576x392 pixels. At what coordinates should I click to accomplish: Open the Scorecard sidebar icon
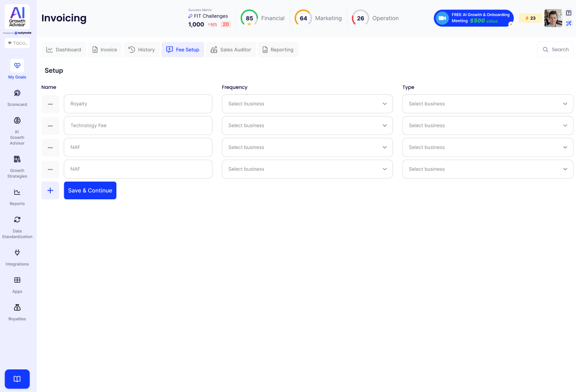tap(17, 93)
